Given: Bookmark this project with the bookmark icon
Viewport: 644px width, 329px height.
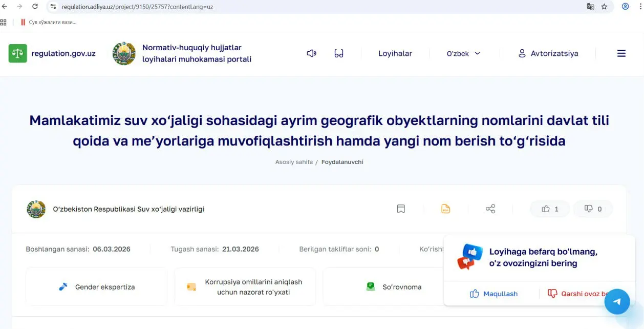Looking at the screenshot, I should pyautogui.click(x=401, y=209).
